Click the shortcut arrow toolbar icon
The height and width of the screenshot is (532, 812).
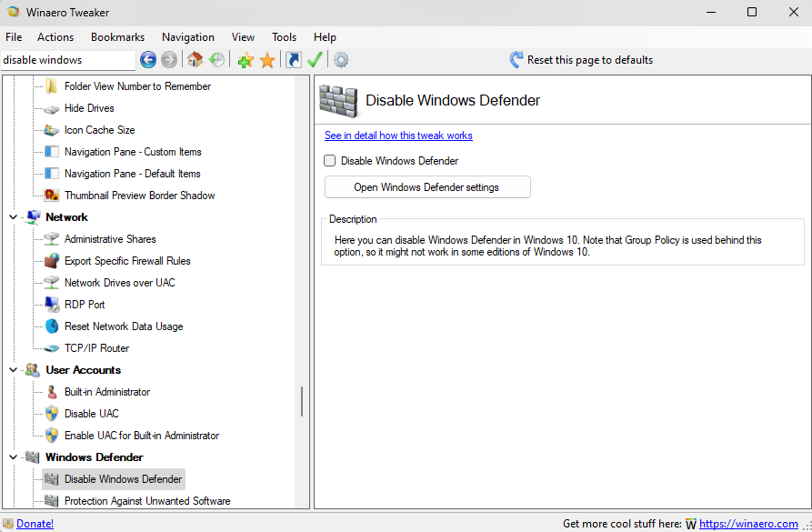point(294,60)
